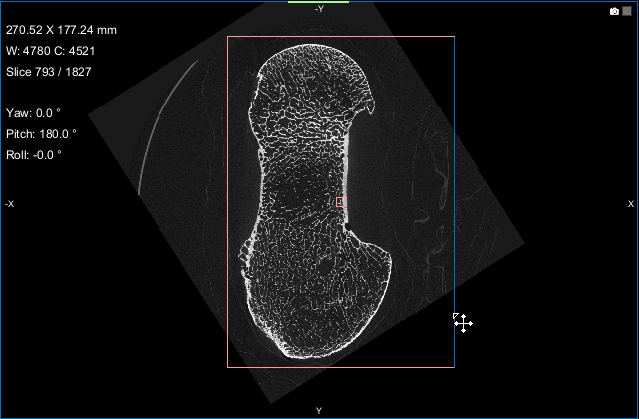The height and width of the screenshot is (419, 639).
Task: Click the gray square maximize view icon
Action: pyautogui.click(x=627, y=11)
